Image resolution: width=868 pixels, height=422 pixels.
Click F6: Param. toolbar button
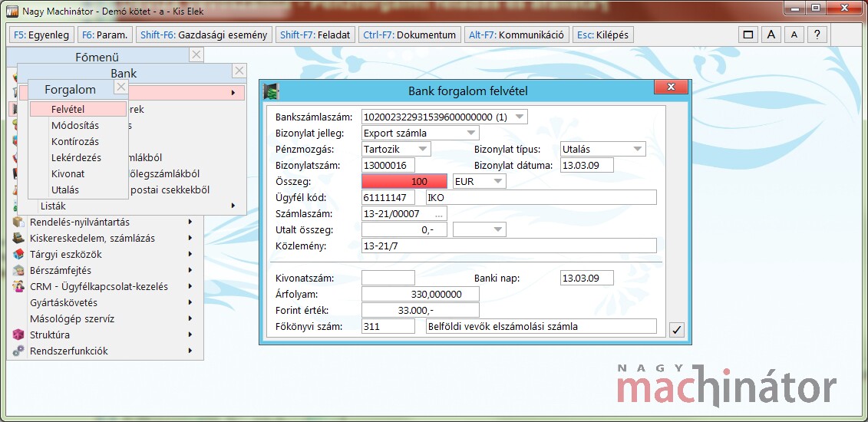point(104,35)
